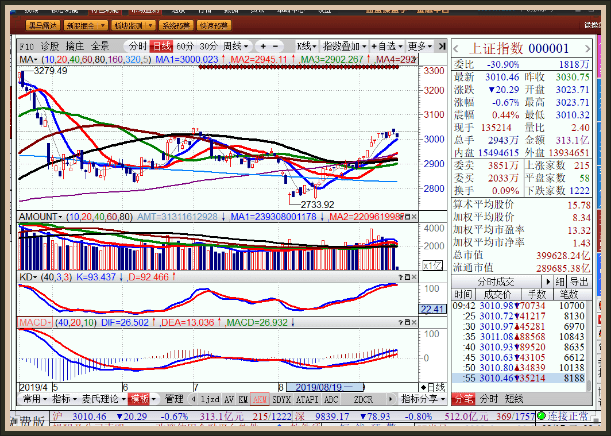Open the 周线 period dropdown
Image resolution: width=611 pixels, height=436 pixels.
(x=235, y=46)
